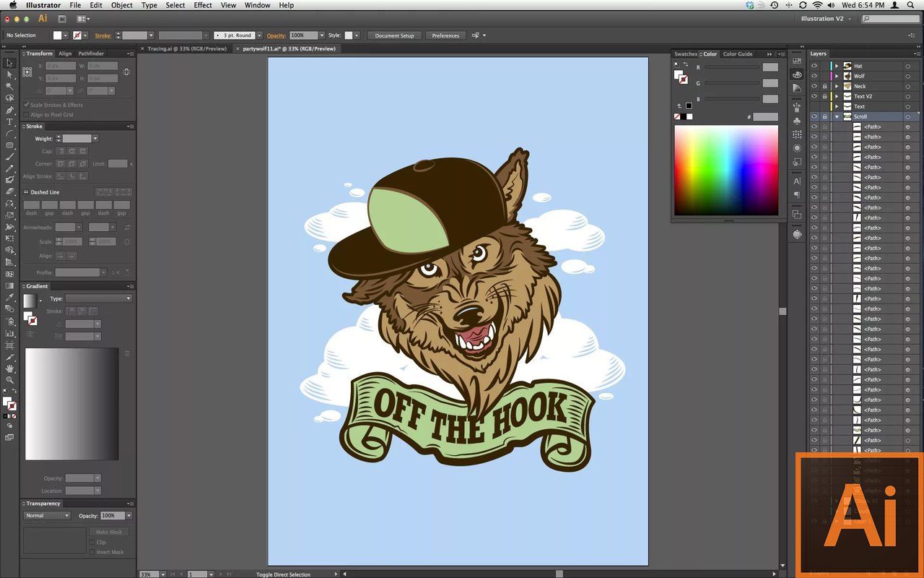This screenshot has height=578, width=924.
Task: Open the Gradient Type dropdown
Action: (x=99, y=298)
